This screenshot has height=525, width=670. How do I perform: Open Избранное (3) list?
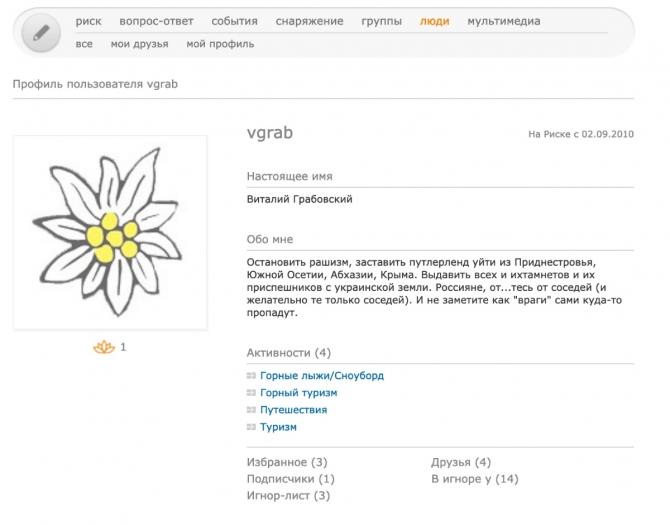coord(287,462)
